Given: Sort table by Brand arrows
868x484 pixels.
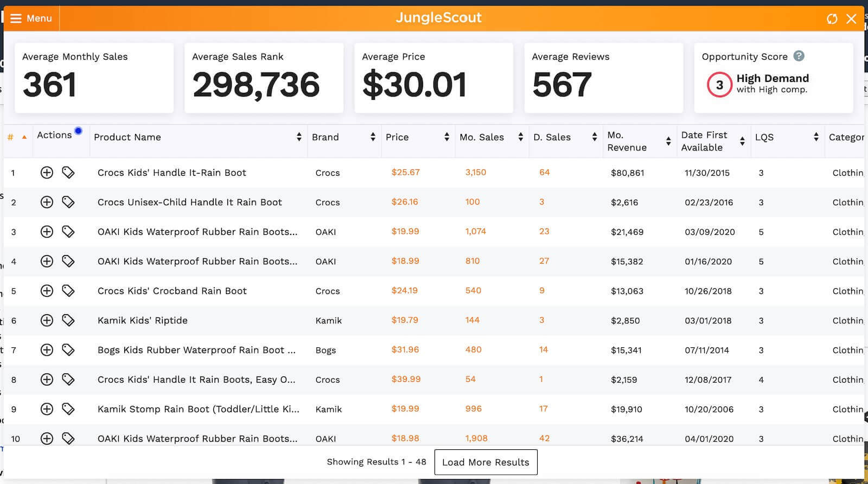Looking at the screenshot, I should 373,137.
